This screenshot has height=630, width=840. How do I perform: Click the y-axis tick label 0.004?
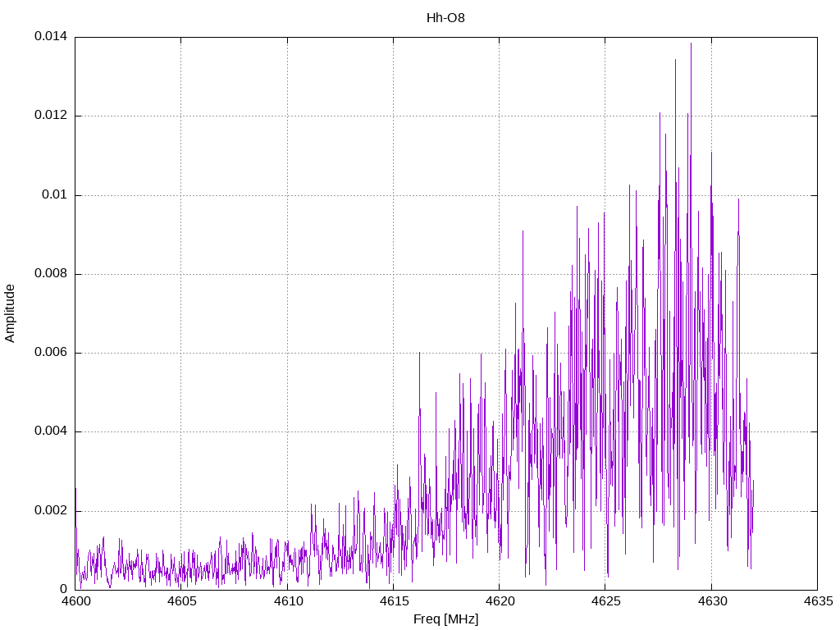click(x=51, y=431)
